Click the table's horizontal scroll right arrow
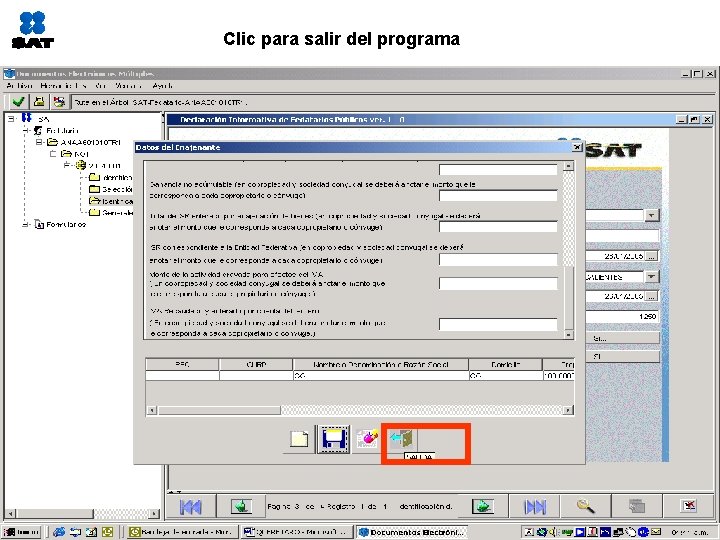This screenshot has height=540, width=720. click(569, 410)
